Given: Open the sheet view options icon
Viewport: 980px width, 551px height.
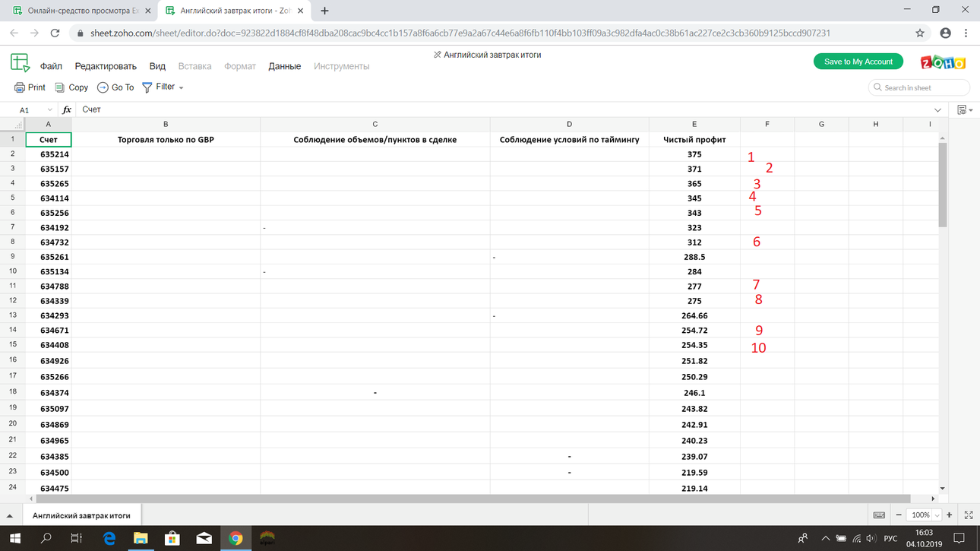Looking at the screenshot, I should coord(964,110).
